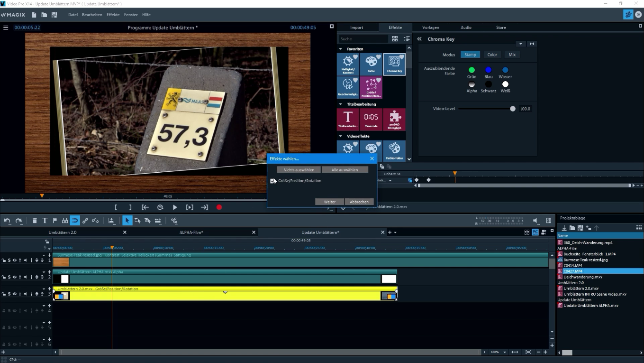Adjust the Video-Level slider

coord(512,109)
